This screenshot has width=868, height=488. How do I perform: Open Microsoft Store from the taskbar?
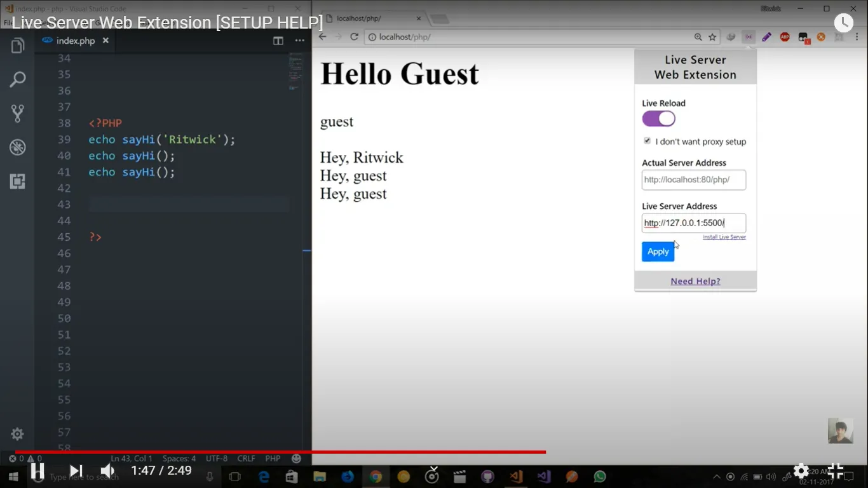tap(292, 477)
